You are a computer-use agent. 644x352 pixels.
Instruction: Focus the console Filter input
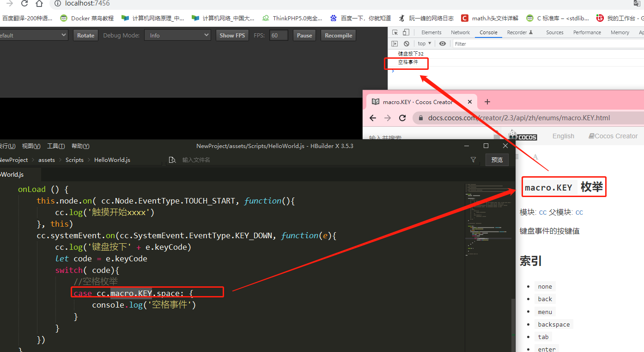coord(548,43)
